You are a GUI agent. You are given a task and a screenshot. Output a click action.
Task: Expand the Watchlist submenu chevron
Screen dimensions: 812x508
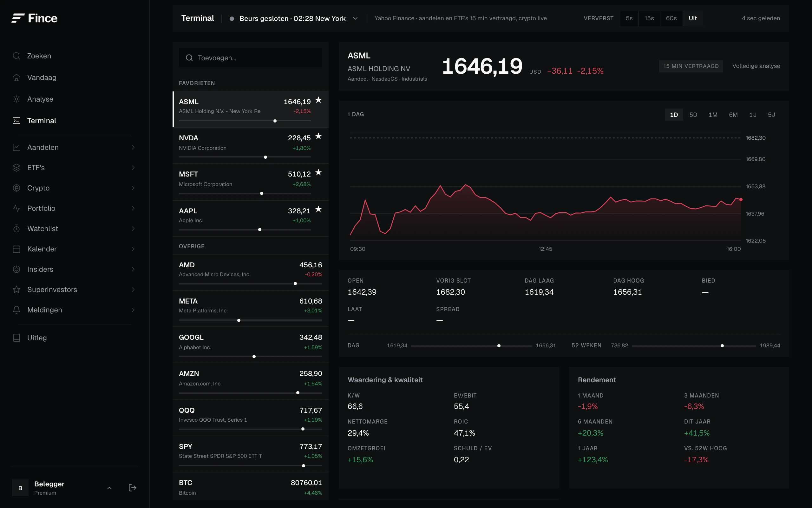pos(133,229)
